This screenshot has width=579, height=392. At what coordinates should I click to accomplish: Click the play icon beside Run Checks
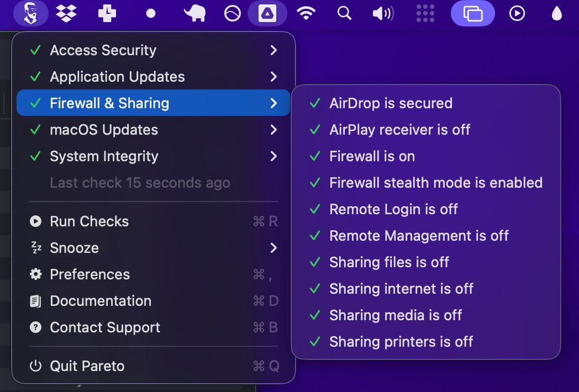click(35, 221)
